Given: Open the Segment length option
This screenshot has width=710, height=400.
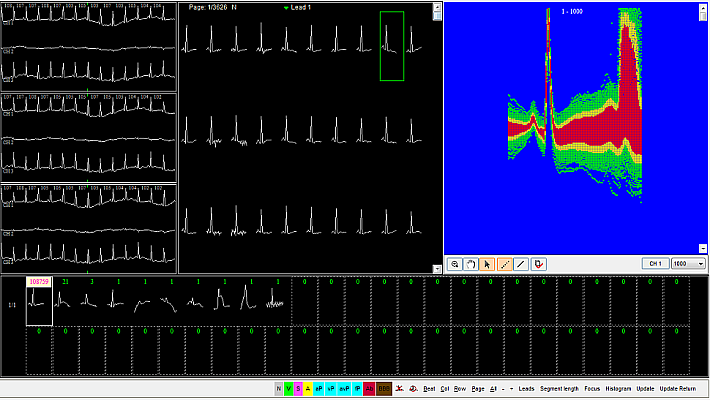Looking at the screenshot, I should (x=560, y=388).
